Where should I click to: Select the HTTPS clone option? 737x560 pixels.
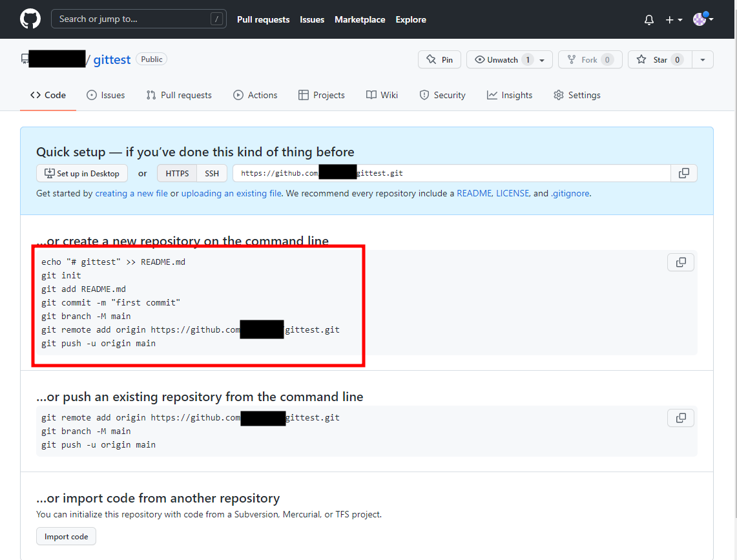177,173
